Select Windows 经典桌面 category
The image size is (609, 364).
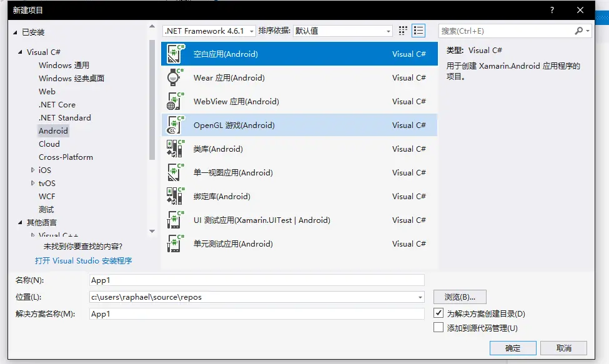coord(71,79)
